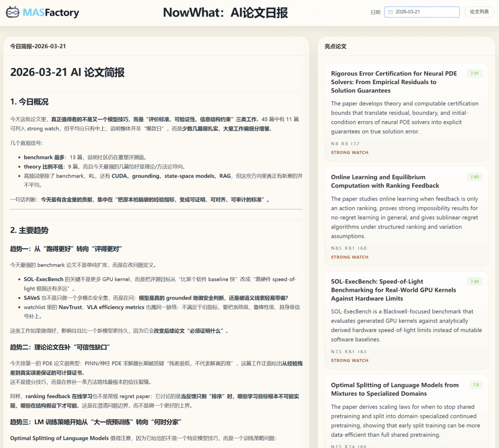Click the MASFactory robot logo icon
The image size is (499, 448).
pos(12,12)
